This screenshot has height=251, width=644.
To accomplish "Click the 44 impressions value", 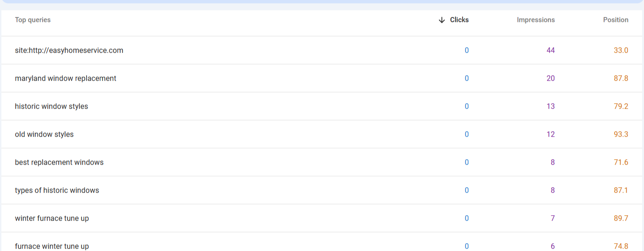I will pyautogui.click(x=550, y=50).
